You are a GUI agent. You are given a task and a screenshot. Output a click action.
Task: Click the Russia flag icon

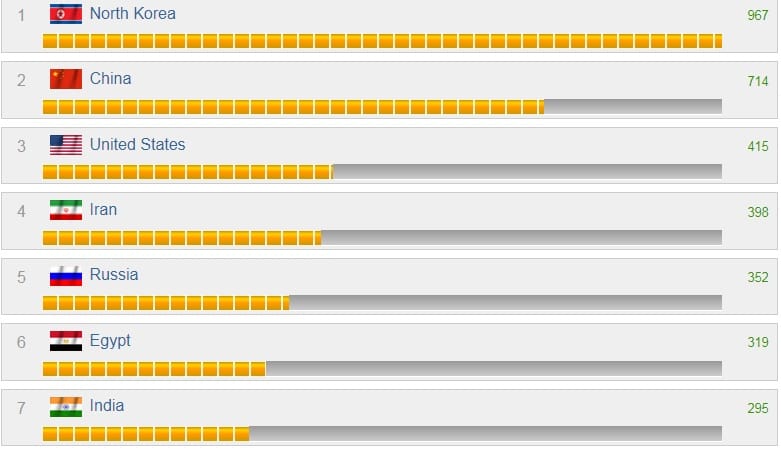(66, 276)
